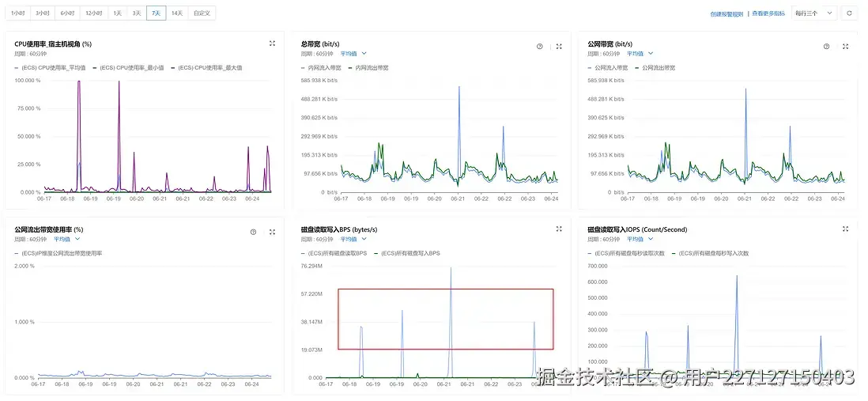This screenshot has width=868, height=401.
Task: Toggle 公网流入带宽 legend series
Action: (608, 67)
